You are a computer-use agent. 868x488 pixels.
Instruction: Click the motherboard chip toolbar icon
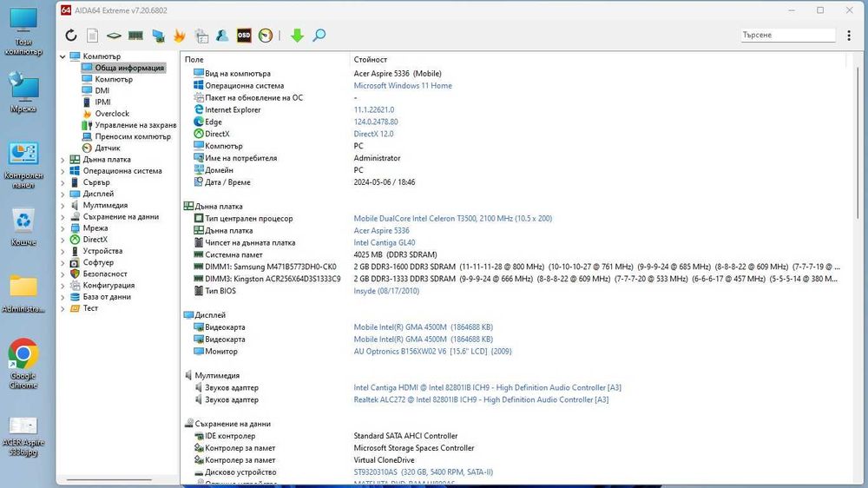pos(114,36)
